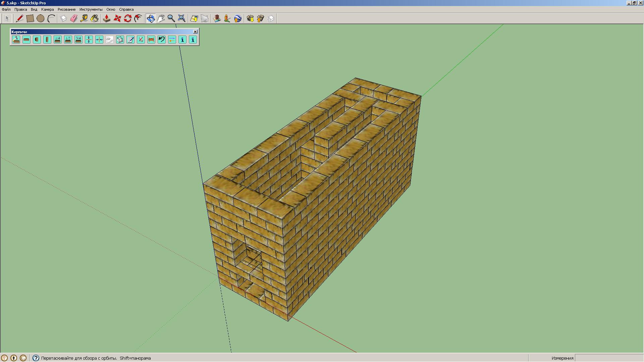This screenshot has height=362, width=644.
Task: Pick the Eraser tool
Action: [x=74, y=18]
